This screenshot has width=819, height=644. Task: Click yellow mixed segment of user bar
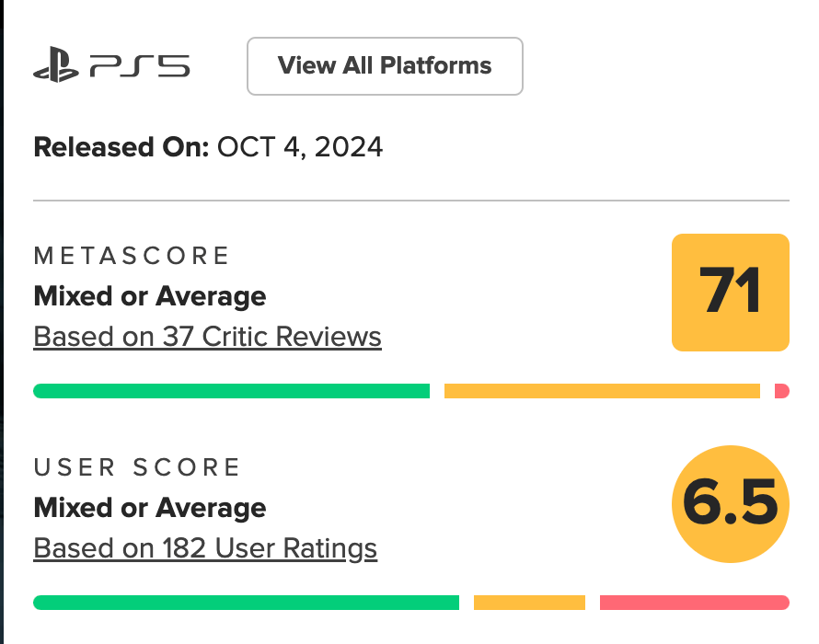529,603
